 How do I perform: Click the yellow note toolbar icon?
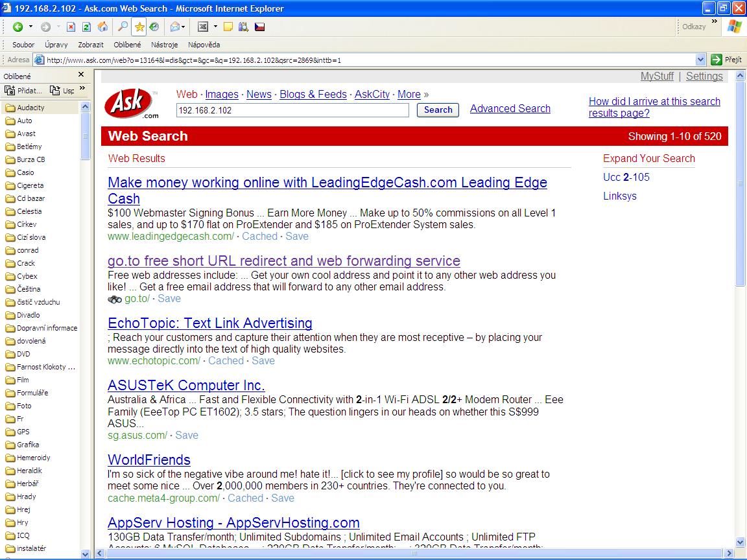pos(228,27)
